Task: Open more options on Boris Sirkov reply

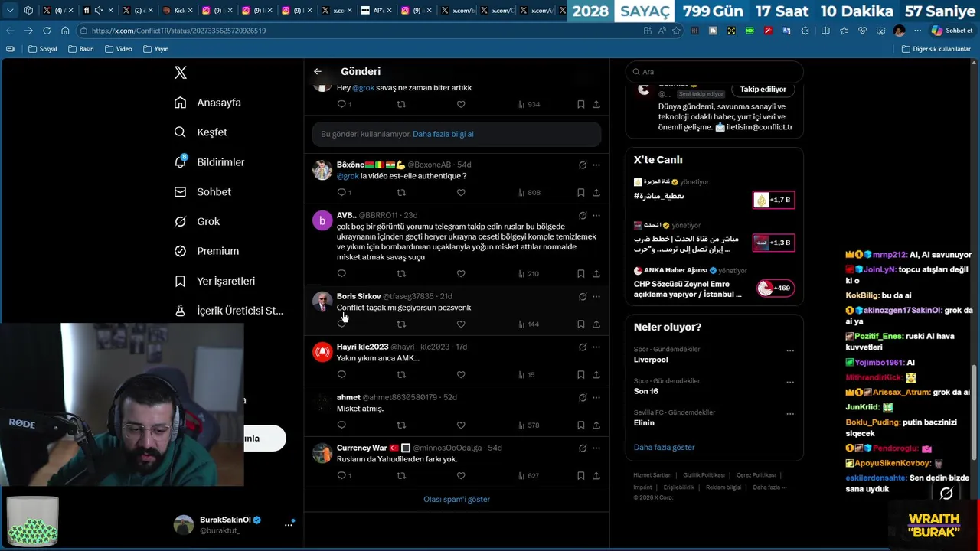Action: tap(596, 297)
